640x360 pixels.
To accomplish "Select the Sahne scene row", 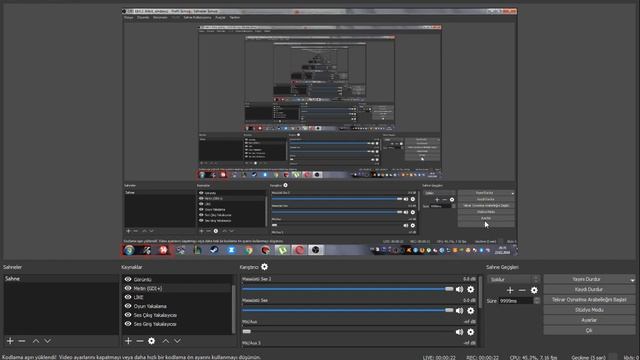I will click(61, 279).
